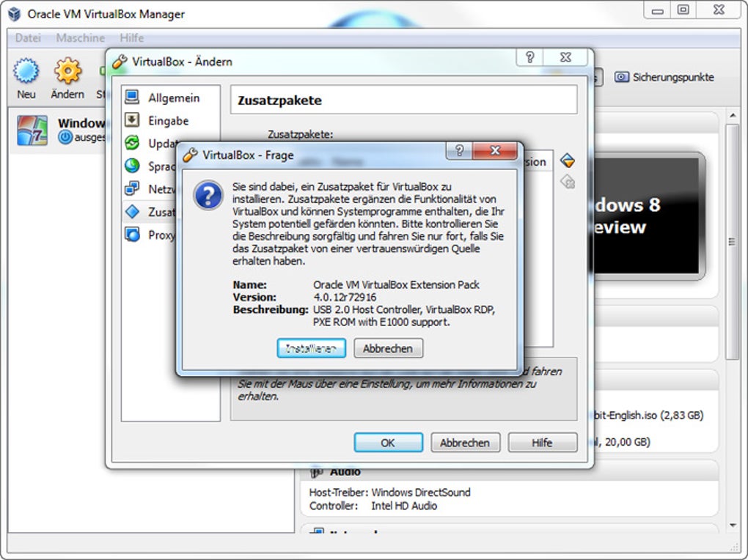Click the Audio section speaker icon
This screenshot has height=560, width=748.
click(x=317, y=472)
